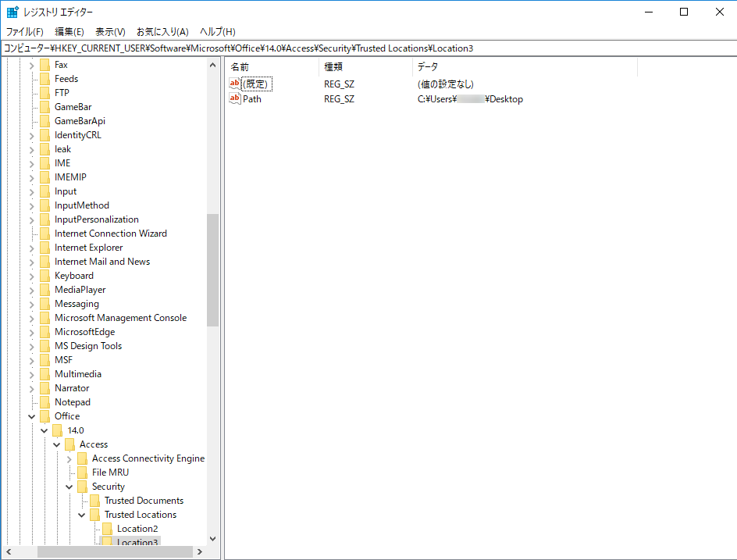
Task: Select the IMEMIP key
Action: coord(70,177)
